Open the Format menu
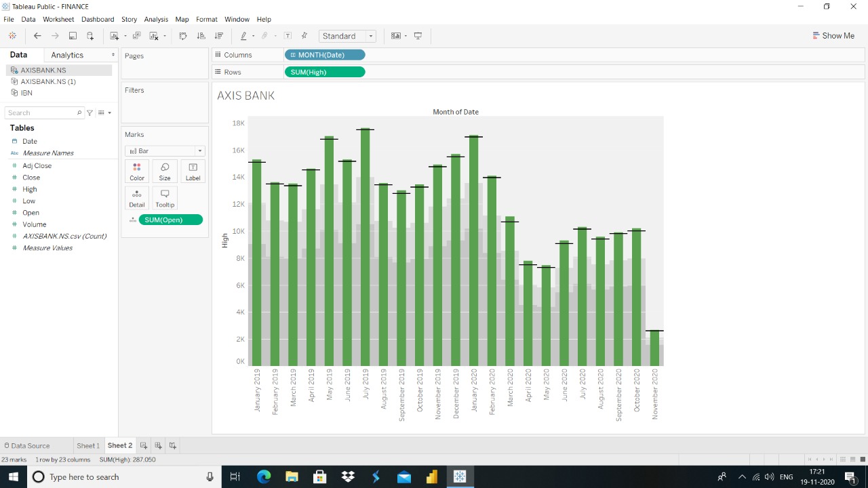This screenshot has height=488, width=868. point(207,19)
